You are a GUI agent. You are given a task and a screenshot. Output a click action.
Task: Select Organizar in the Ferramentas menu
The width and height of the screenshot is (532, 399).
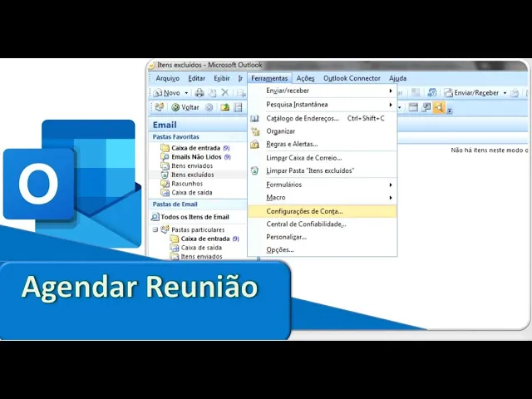coord(323,131)
